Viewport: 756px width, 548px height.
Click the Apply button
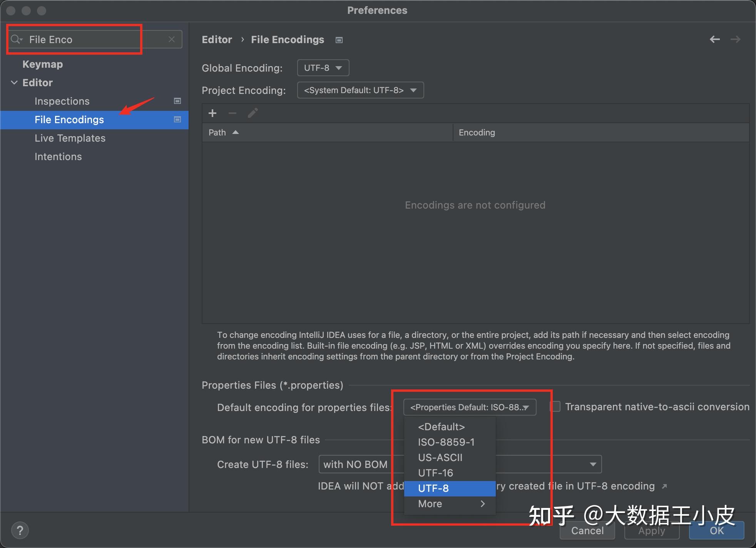tap(651, 531)
